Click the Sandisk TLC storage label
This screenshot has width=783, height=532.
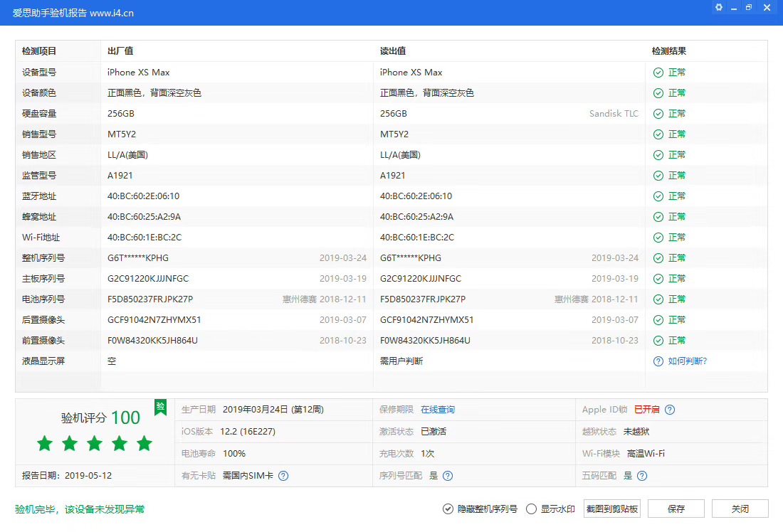[x=614, y=114]
